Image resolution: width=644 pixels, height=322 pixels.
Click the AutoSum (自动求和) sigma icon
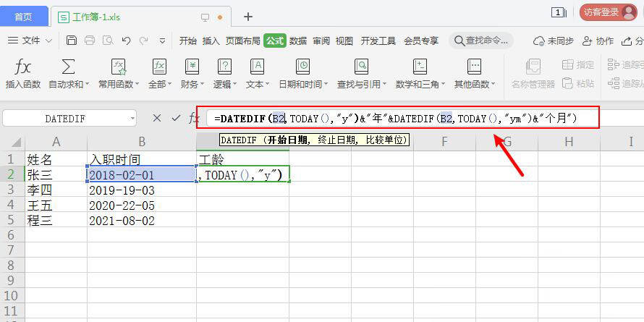(68, 67)
